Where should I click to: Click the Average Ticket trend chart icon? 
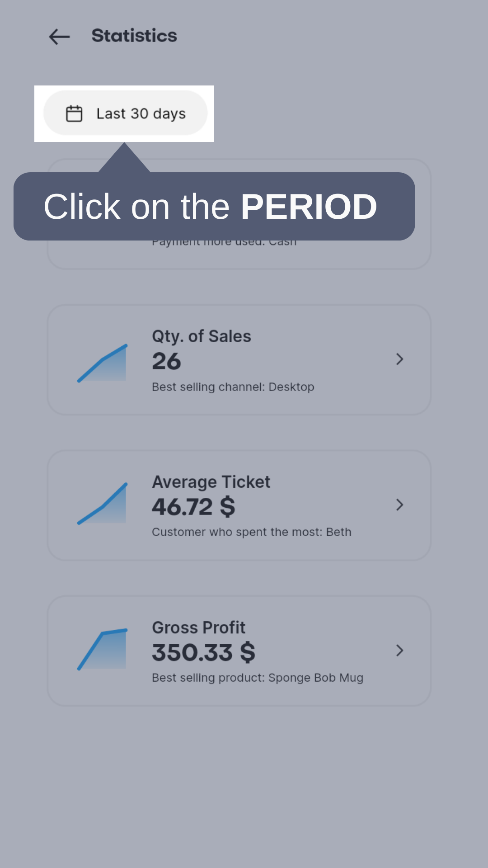pyautogui.click(x=102, y=504)
